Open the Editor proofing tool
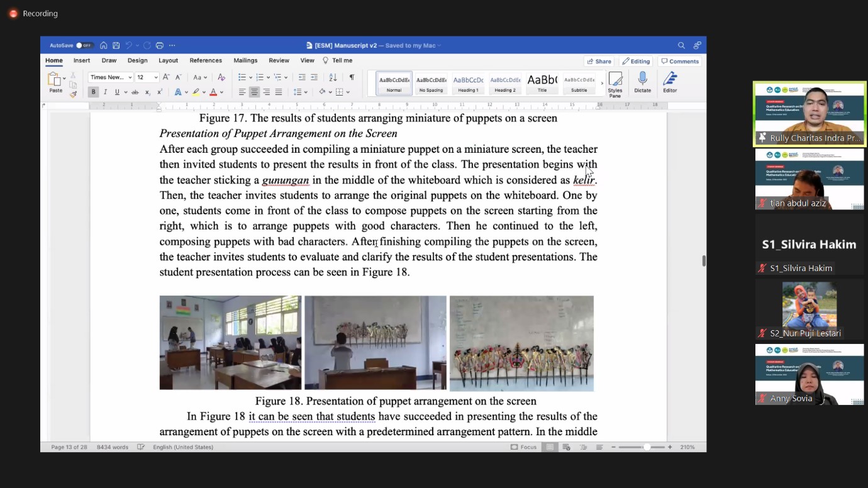 coord(670,82)
